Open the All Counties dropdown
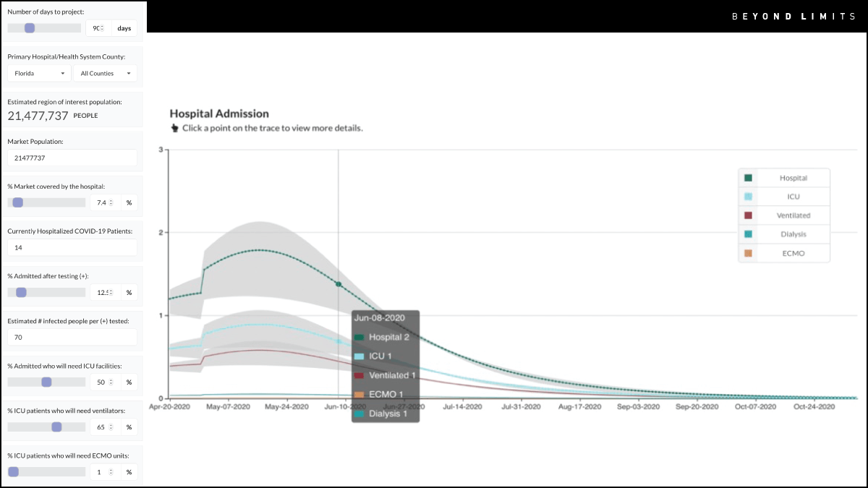This screenshot has width=868, height=488. click(x=105, y=73)
